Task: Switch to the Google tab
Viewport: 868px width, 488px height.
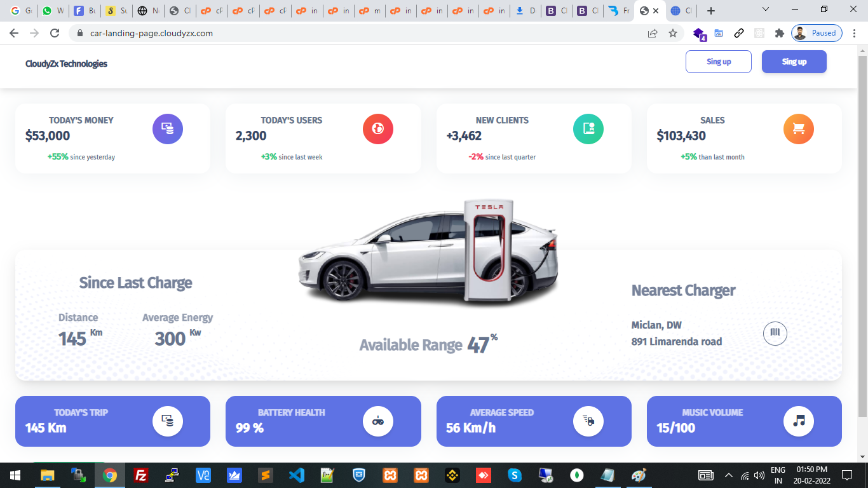Action: click(21, 11)
